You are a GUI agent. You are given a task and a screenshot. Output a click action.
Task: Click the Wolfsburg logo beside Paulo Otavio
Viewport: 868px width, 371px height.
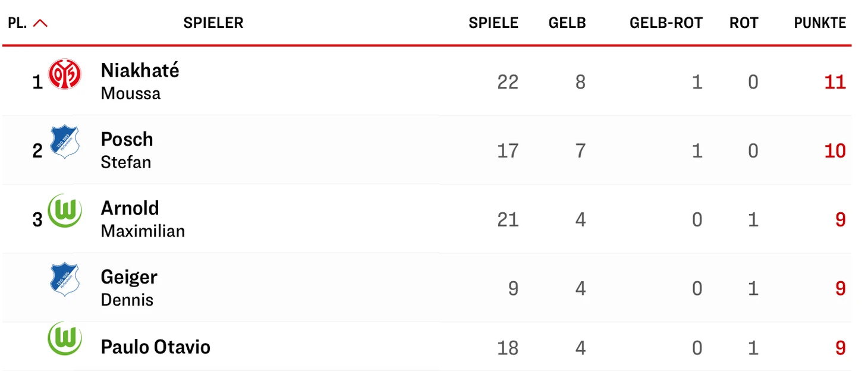64,339
